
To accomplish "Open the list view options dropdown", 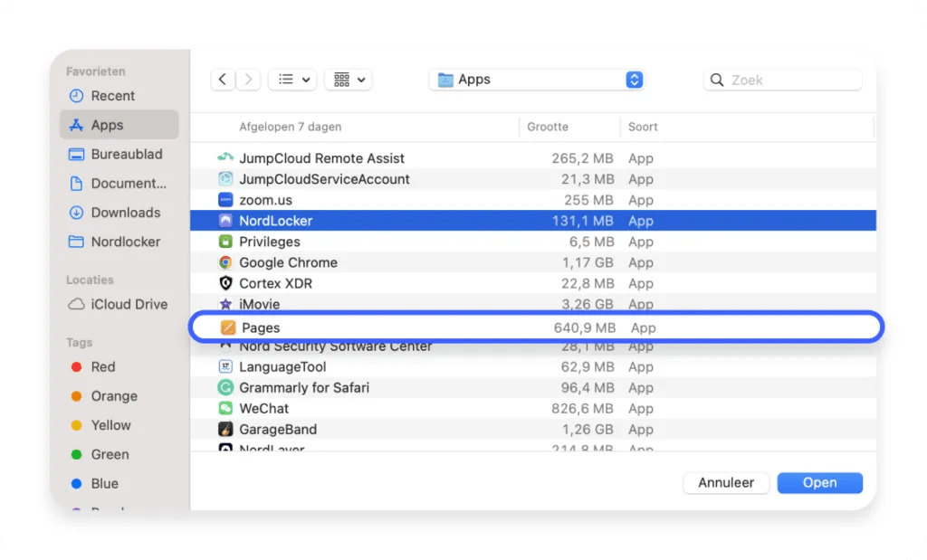I will click(292, 79).
